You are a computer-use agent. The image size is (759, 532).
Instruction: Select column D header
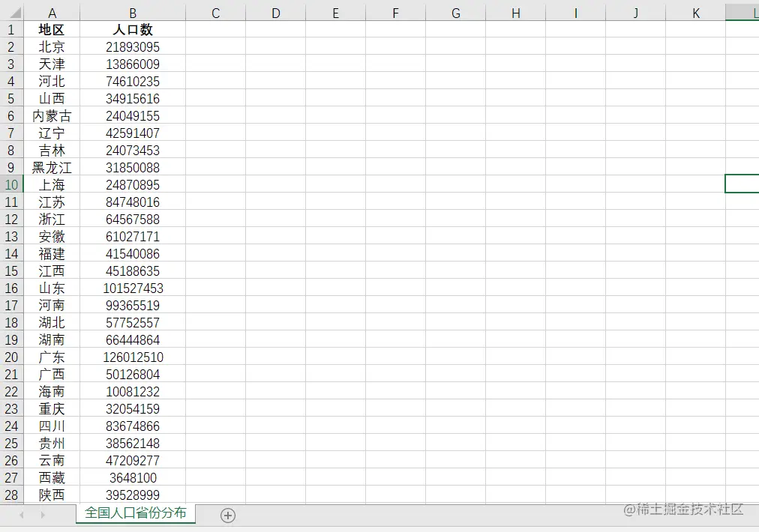[276, 13]
